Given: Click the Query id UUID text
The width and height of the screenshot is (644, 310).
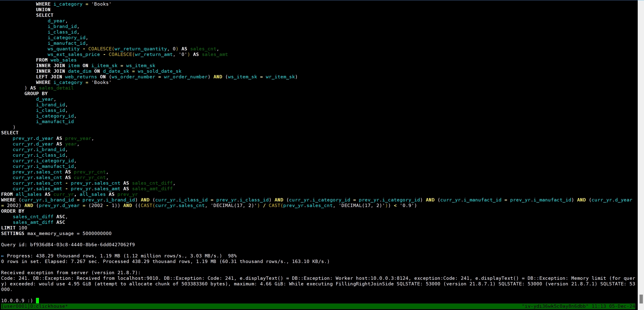Looking at the screenshot, I should click(82, 244).
